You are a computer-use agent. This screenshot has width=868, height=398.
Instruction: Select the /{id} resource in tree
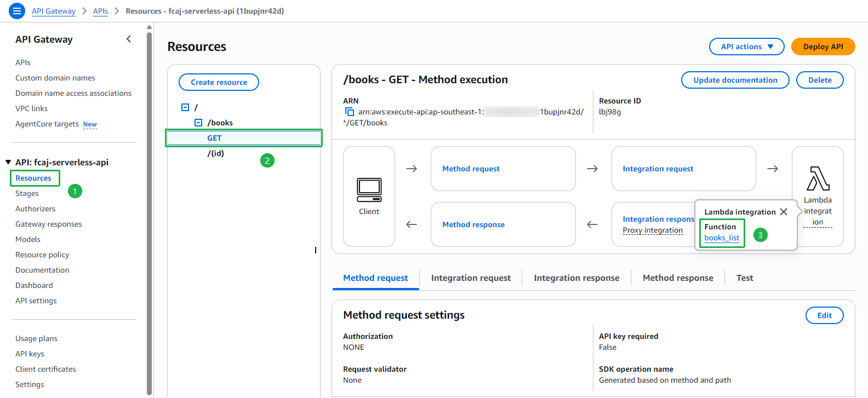(216, 153)
